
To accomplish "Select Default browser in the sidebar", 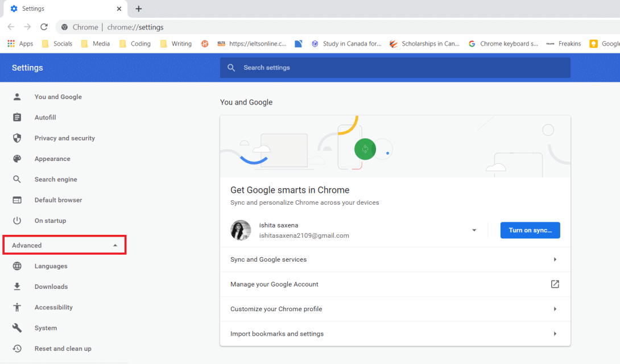I will (58, 200).
